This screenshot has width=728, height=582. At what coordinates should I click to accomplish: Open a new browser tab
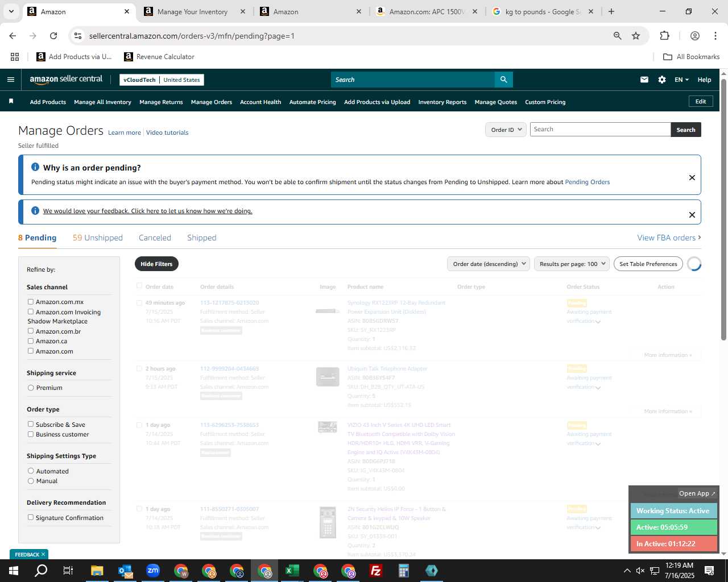point(611,11)
